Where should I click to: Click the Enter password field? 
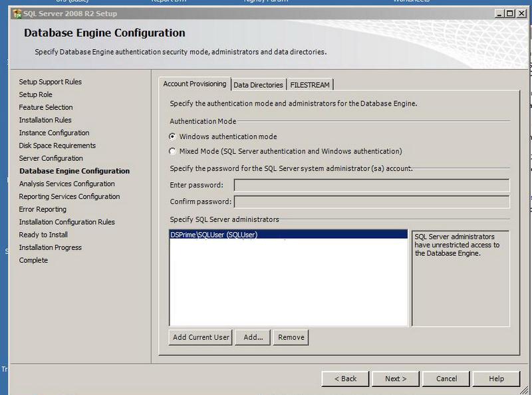click(x=372, y=186)
